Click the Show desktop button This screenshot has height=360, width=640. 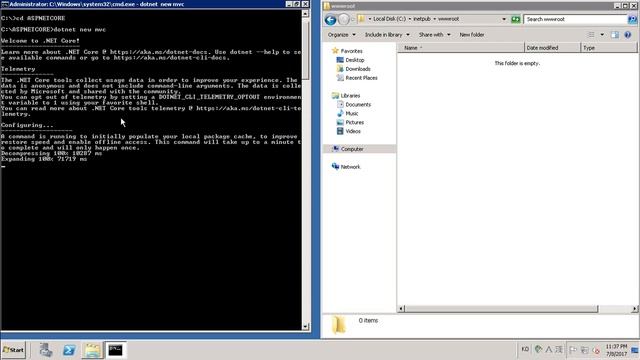pos(635,350)
